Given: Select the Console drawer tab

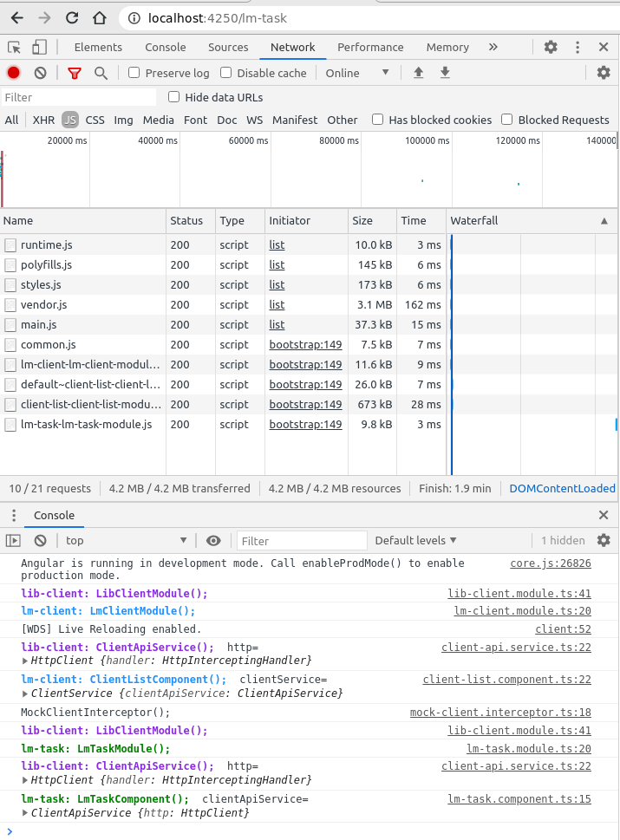Looking at the screenshot, I should click(54, 516).
